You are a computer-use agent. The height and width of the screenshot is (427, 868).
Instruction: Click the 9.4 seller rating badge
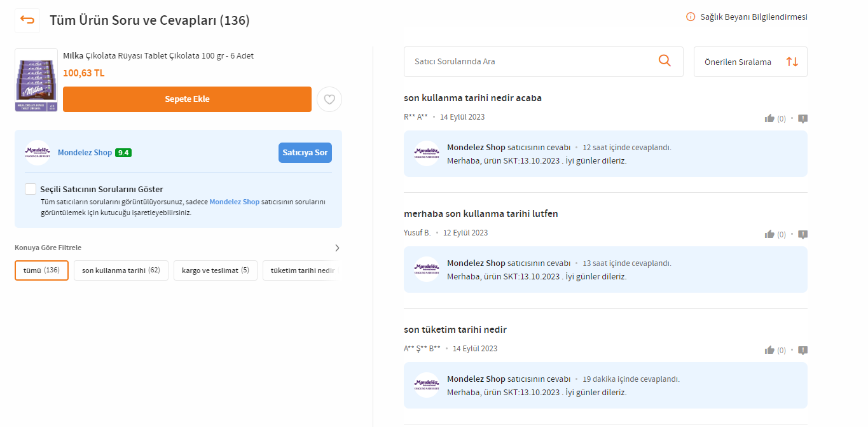coord(123,153)
